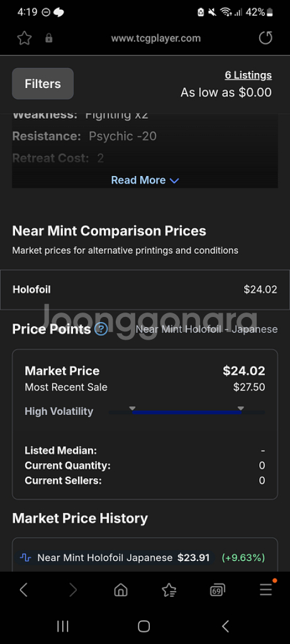Tap the lock site-security icon
The width and height of the screenshot is (290, 644).
49,38
